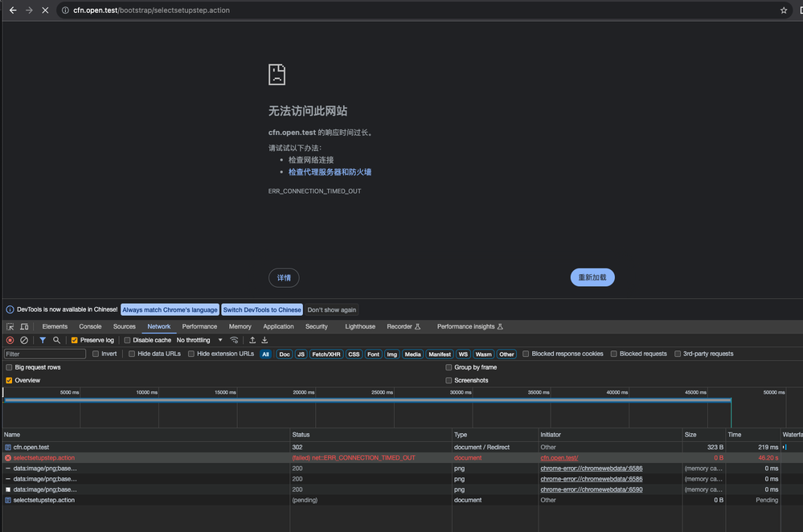Switch to the Elements tab
Viewport: 803px width, 532px height.
[x=55, y=327]
